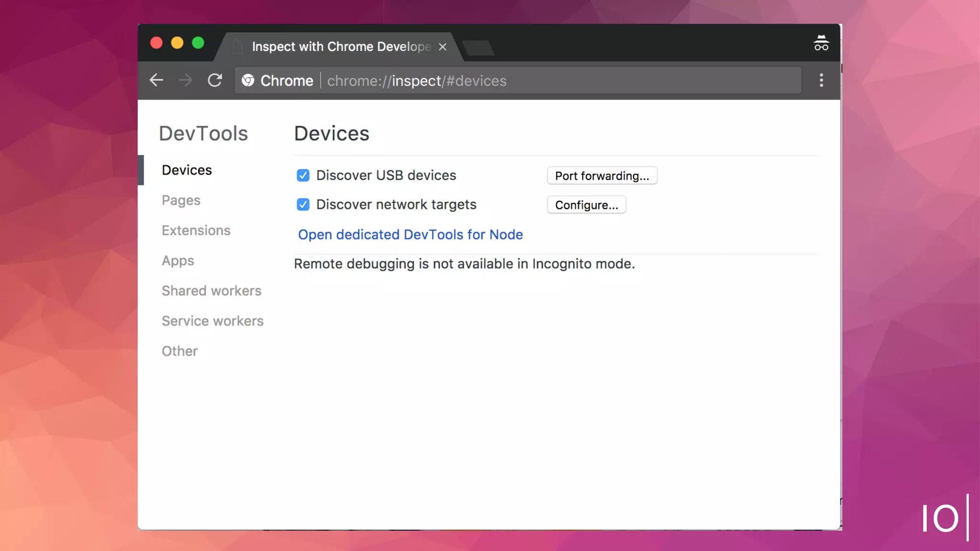Click the browser back arrow
This screenshot has height=551, width=980.
pos(156,80)
